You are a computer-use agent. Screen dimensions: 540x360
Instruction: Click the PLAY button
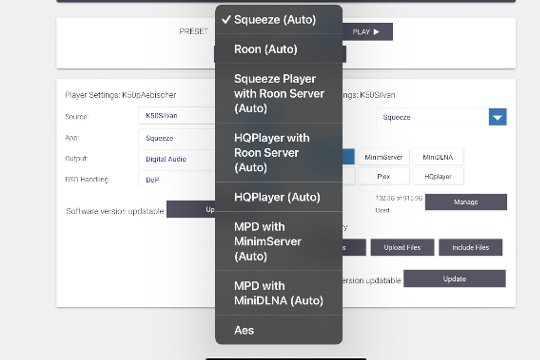click(367, 32)
